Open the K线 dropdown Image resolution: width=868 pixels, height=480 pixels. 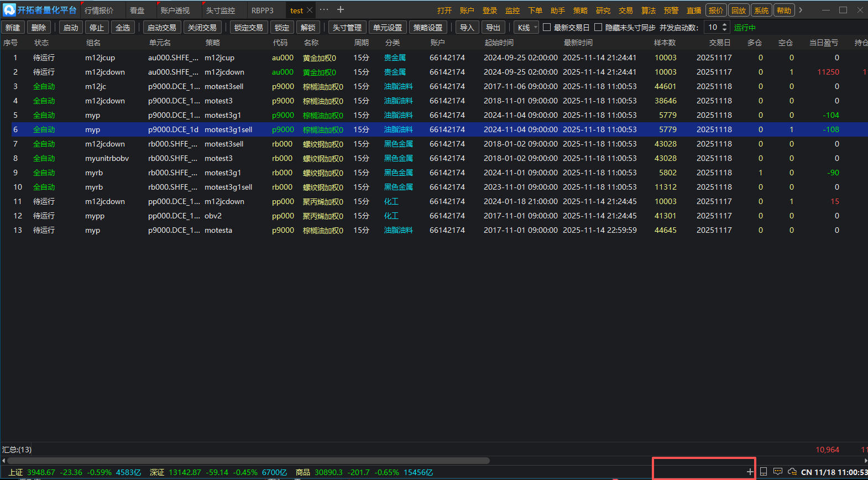pyautogui.click(x=526, y=27)
